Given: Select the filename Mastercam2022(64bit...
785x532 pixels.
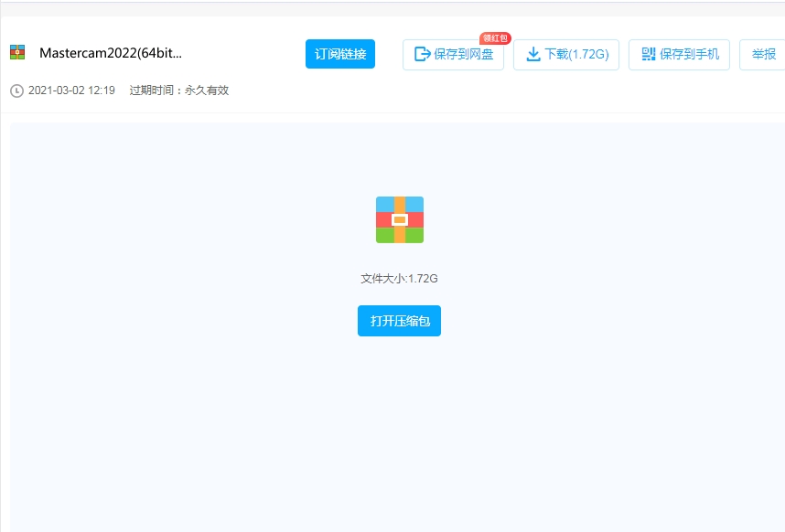Looking at the screenshot, I should point(111,53).
